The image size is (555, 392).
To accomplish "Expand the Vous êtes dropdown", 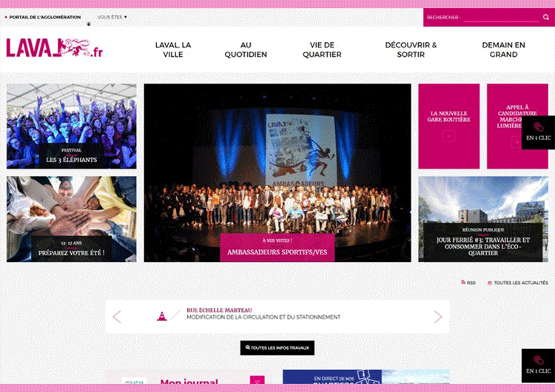I will (x=112, y=17).
